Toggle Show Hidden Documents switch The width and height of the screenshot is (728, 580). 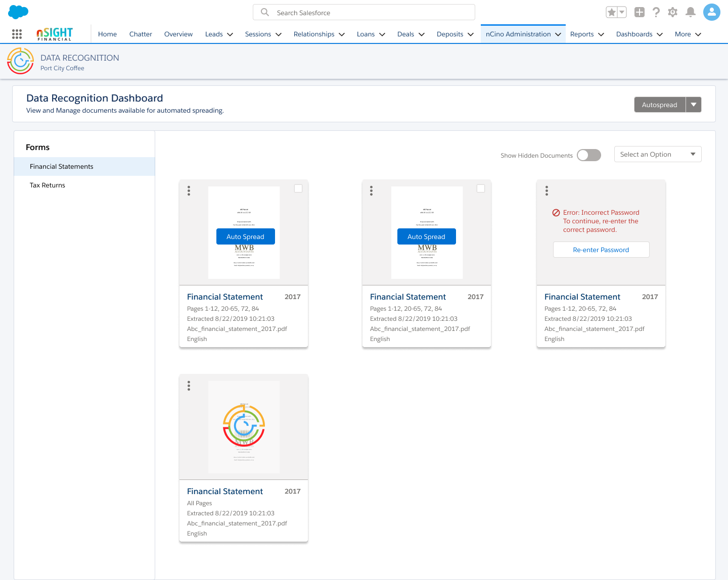click(589, 155)
